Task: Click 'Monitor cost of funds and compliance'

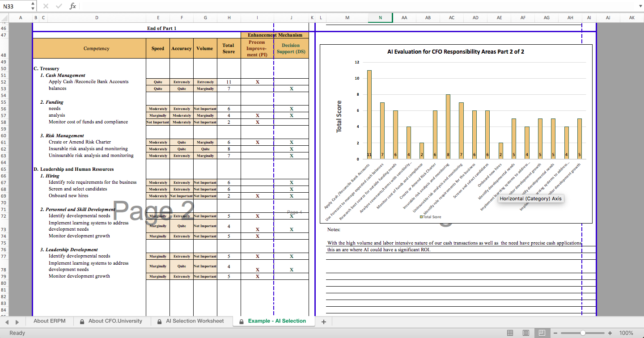Action: click(x=88, y=122)
